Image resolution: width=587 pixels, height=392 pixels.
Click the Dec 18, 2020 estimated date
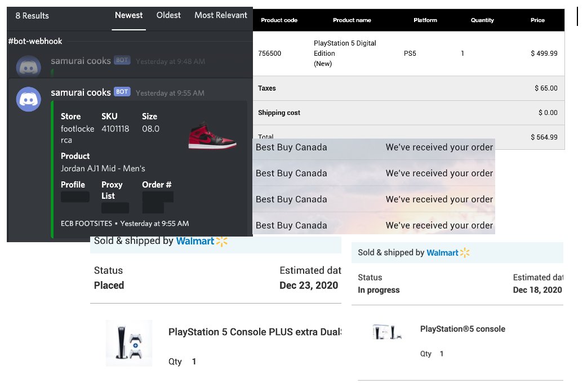coord(537,290)
